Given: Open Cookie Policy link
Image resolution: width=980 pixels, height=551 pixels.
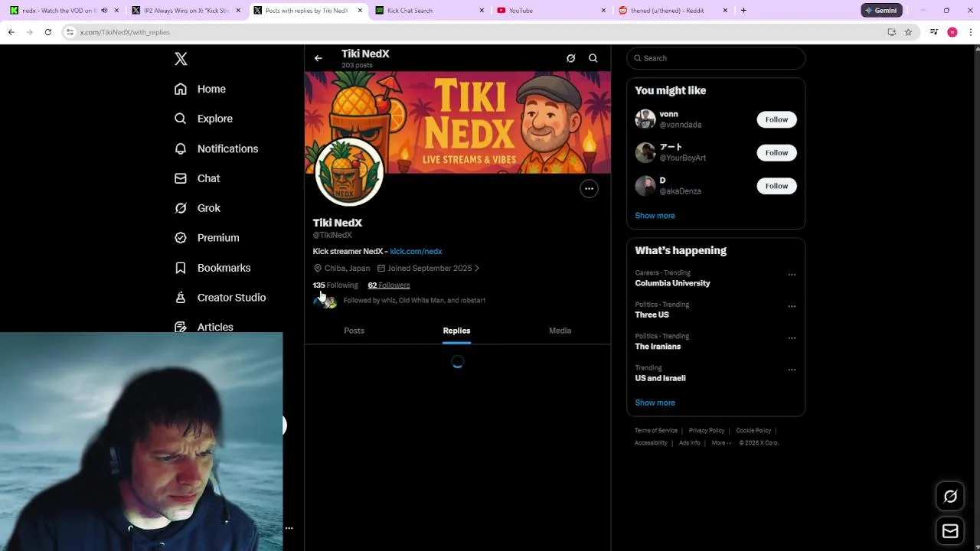Looking at the screenshot, I should click(x=753, y=431).
